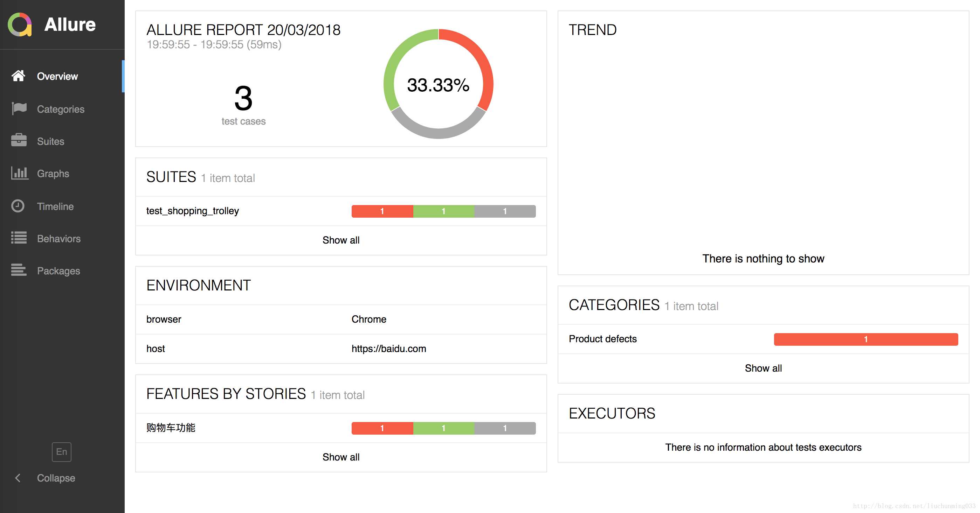Click the red failed segment in suites bar
Screen dimensions: 980x513
click(x=382, y=211)
